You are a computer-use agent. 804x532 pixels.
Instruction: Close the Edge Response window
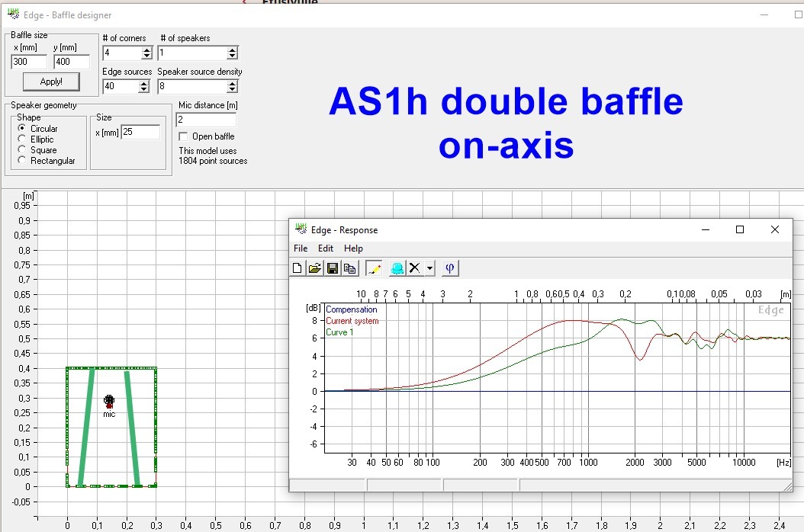(775, 229)
